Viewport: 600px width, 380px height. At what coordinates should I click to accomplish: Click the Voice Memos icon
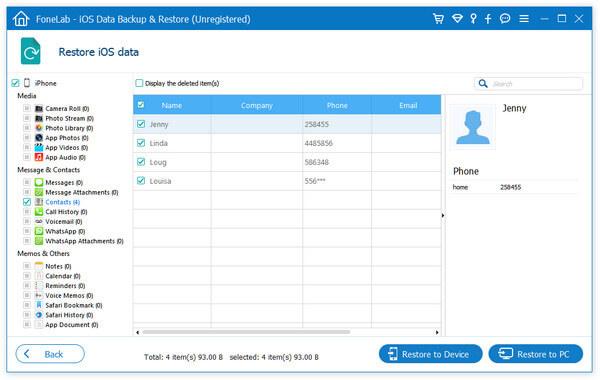tap(39, 295)
